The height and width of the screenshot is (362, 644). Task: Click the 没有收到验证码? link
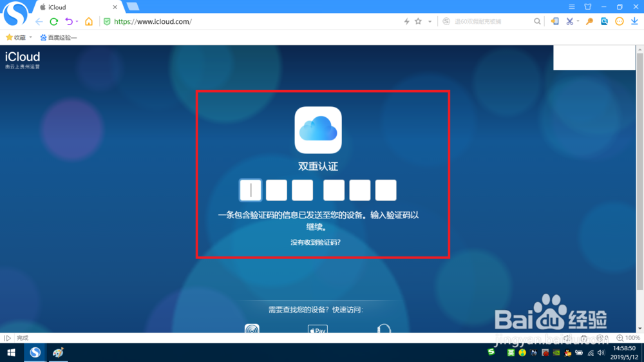(x=316, y=242)
